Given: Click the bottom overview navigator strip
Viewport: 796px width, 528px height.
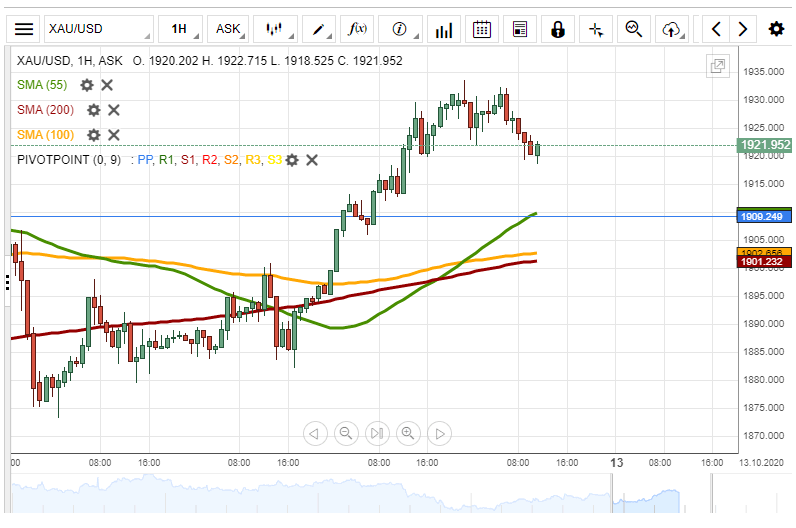Looking at the screenshot, I should 400,497.
